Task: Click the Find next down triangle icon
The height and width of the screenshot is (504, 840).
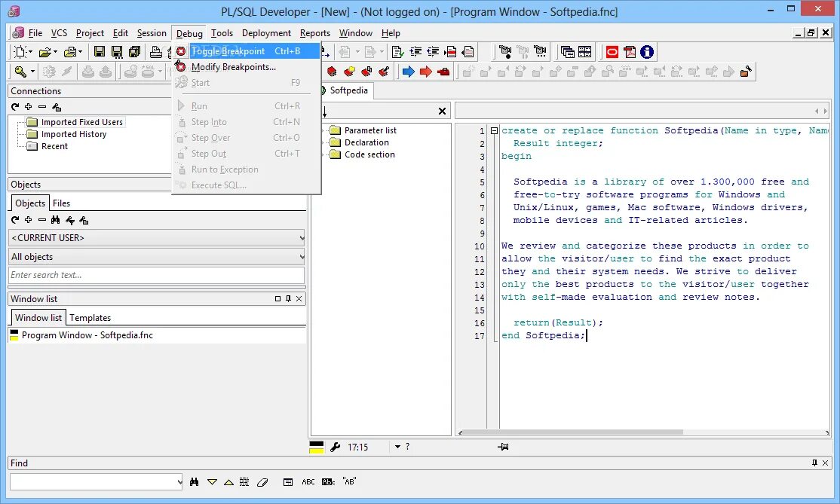Action: 212,482
